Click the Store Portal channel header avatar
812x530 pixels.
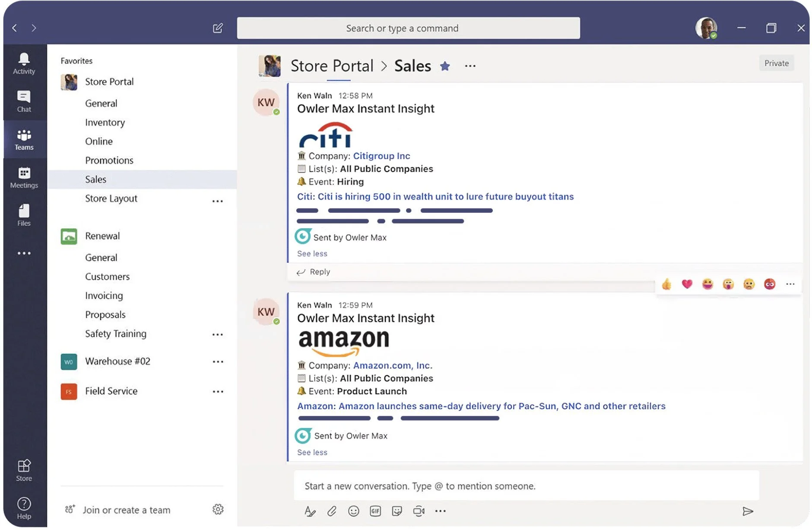click(269, 66)
